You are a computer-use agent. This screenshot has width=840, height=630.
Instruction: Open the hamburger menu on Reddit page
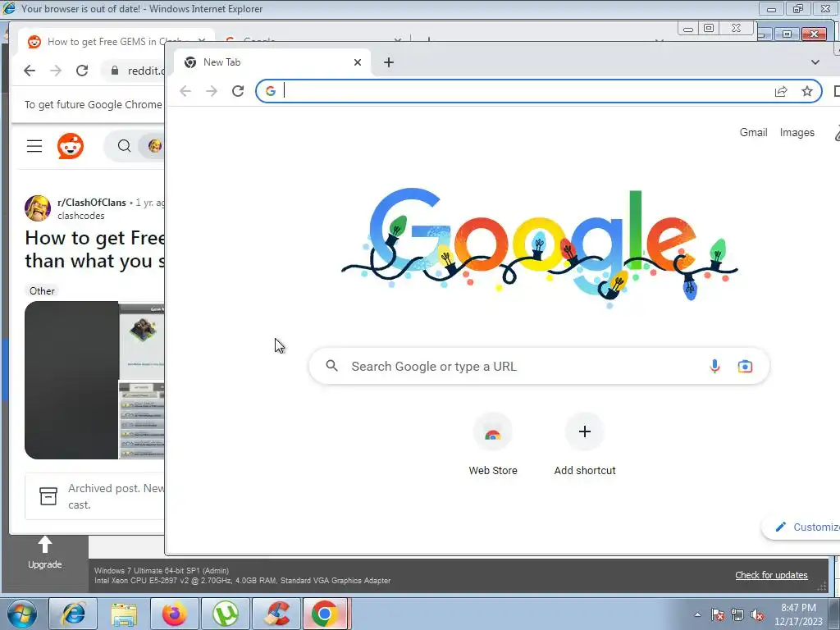(34, 146)
